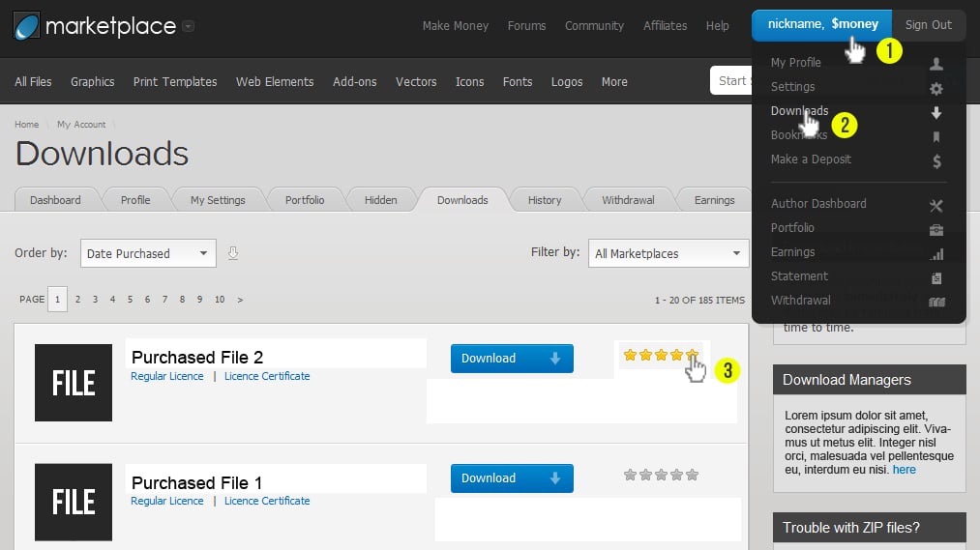Image resolution: width=980 pixels, height=550 pixels.
Task: Click the Settings gear icon in menu
Action: tap(935, 88)
